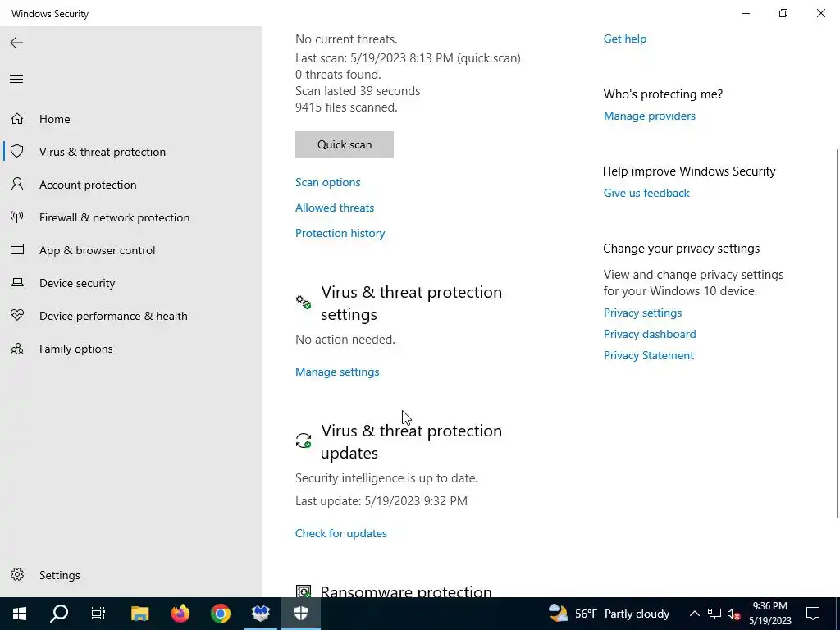
Task: Open Device performance & health
Action: pos(113,316)
